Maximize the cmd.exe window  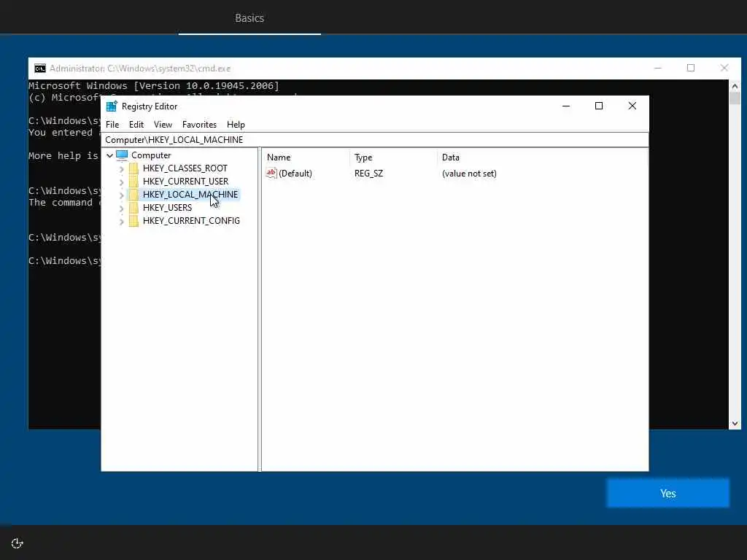(x=691, y=68)
